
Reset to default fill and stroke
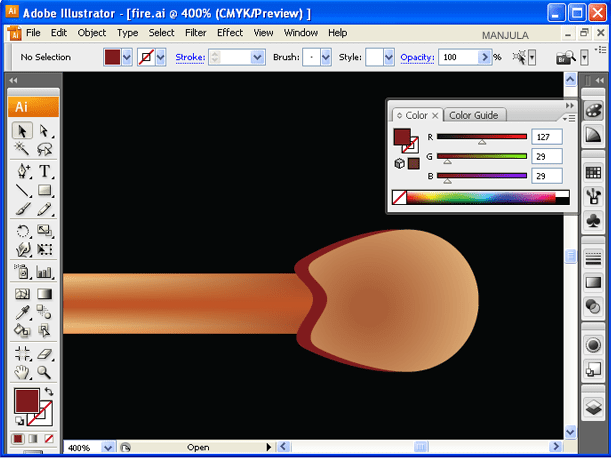19,421
